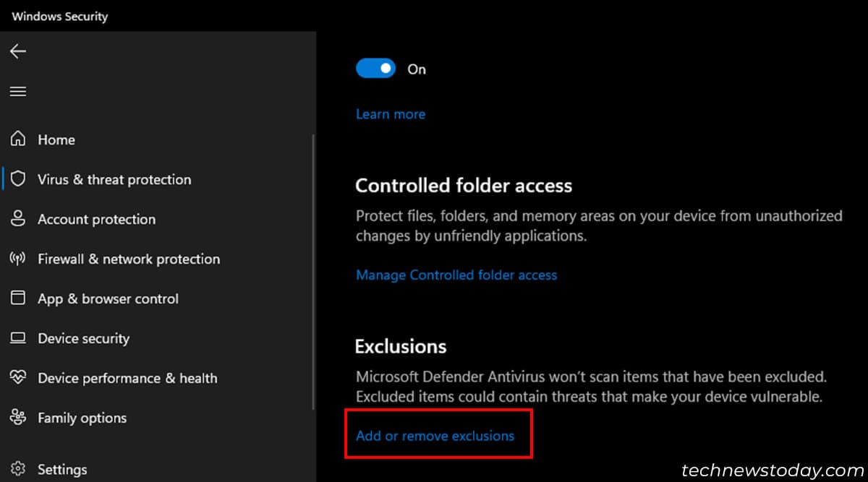This screenshot has height=482, width=868.
Task: Open the Learn more link
Action: (391, 114)
